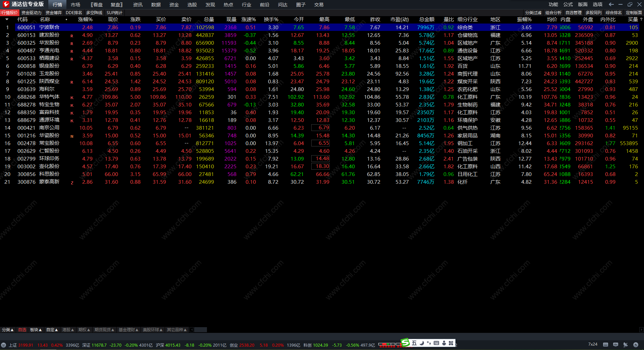The image size is (644, 350).
Task: Open the 行情 top menu tab
Action: click(57, 5)
